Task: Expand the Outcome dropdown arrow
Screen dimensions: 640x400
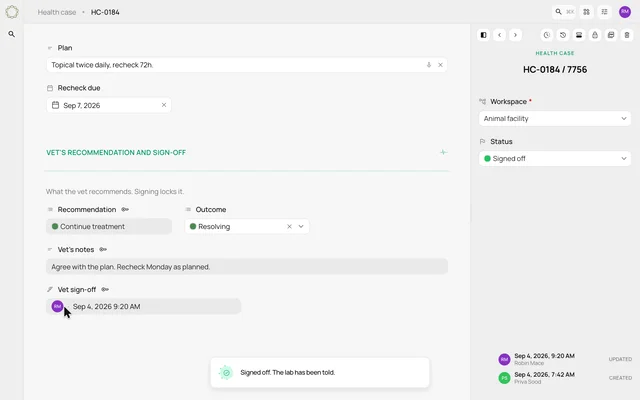Action: (x=301, y=227)
